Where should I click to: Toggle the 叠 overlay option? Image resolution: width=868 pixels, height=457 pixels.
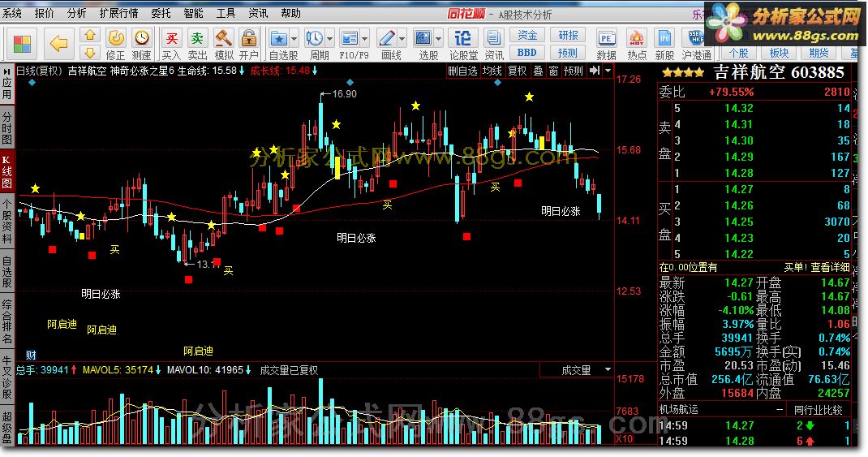538,71
